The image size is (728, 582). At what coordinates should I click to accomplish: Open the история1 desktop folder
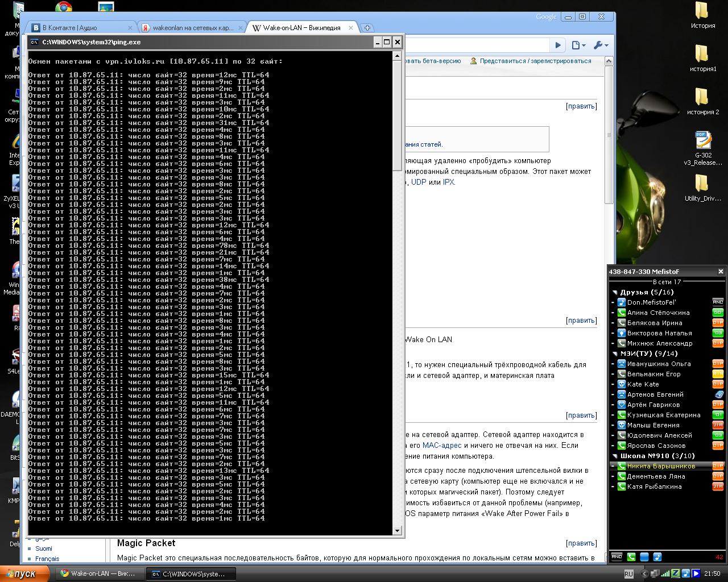pyautogui.click(x=702, y=58)
